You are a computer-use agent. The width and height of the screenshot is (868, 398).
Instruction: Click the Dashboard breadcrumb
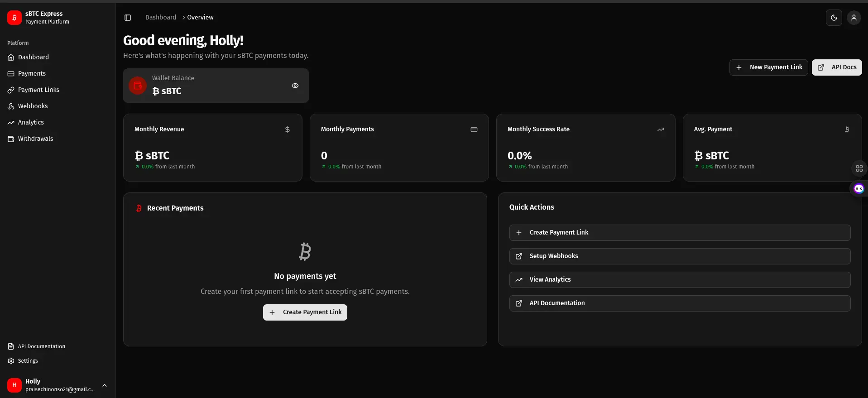click(x=161, y=17)
